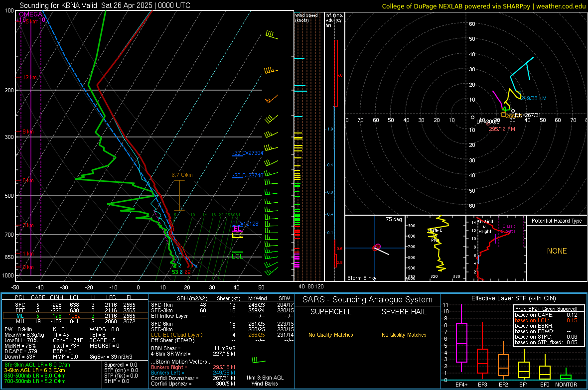
Task: Click the Corfidi Upshear = 300/5 kt line
Action: pyautogui.click(x=193, y=384)
